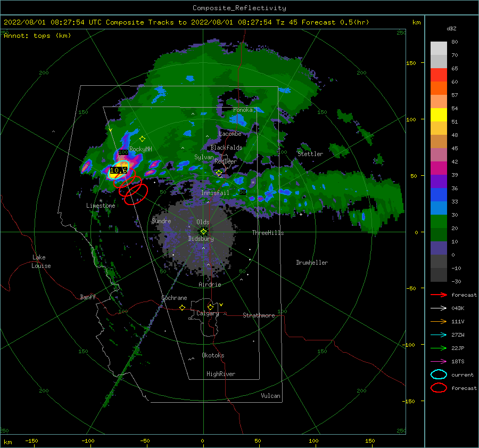
Task: Click the Sylvan label
Action: tap(204, 157)
